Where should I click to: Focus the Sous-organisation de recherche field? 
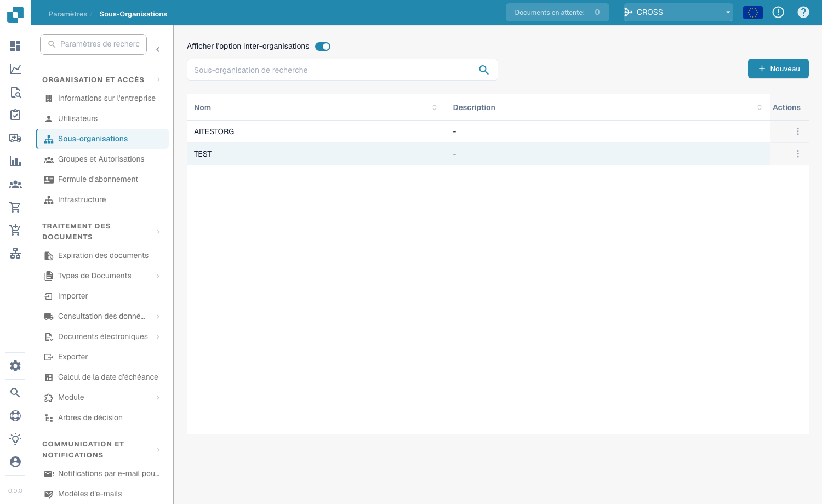pyautogui.click(x=342, y=70)
